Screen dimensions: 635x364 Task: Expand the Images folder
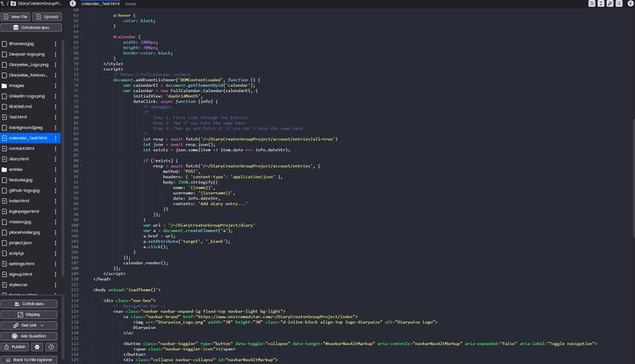click(x=17, y=86)
